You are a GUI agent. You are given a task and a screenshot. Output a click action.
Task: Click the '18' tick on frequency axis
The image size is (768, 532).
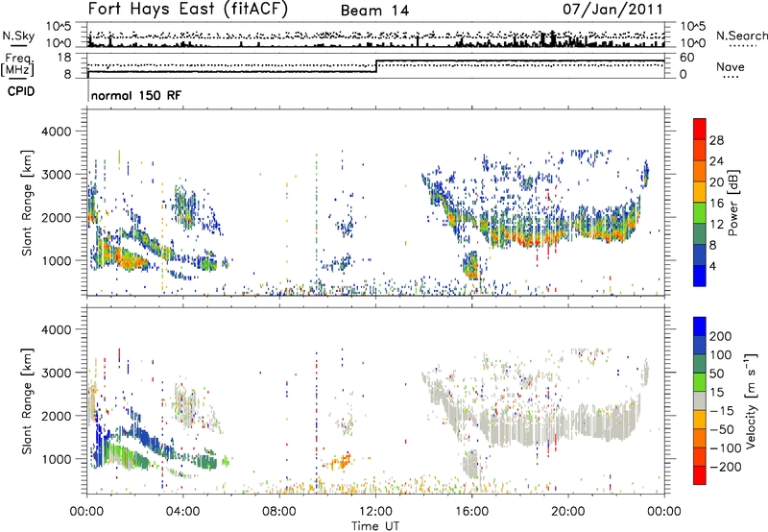64,58
